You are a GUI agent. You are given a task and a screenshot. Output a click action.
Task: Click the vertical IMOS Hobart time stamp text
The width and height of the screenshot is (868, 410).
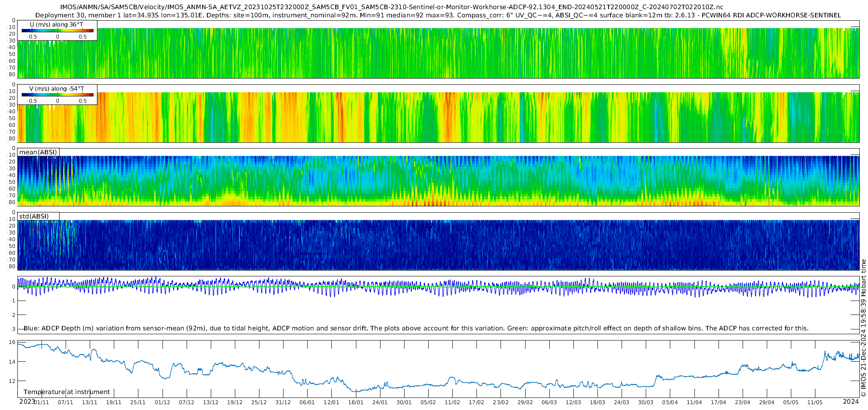(863, 328)
